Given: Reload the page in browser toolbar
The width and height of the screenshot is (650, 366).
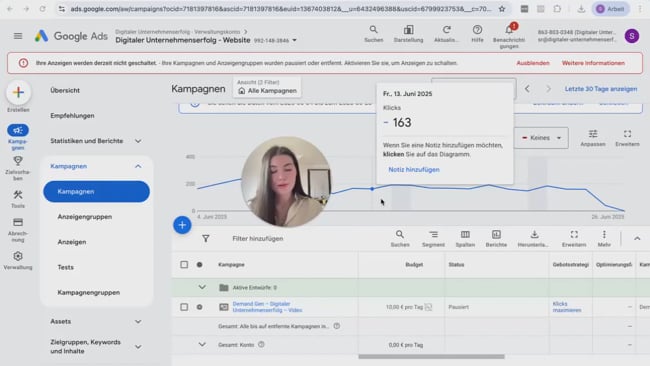Looking at the screenshot, I should pos(42,9).
